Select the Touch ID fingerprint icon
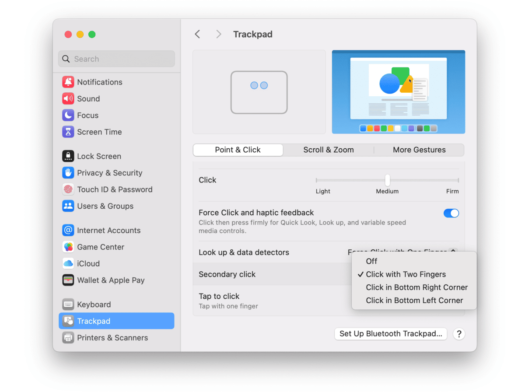Screen dimensions: 532x392 68,189
